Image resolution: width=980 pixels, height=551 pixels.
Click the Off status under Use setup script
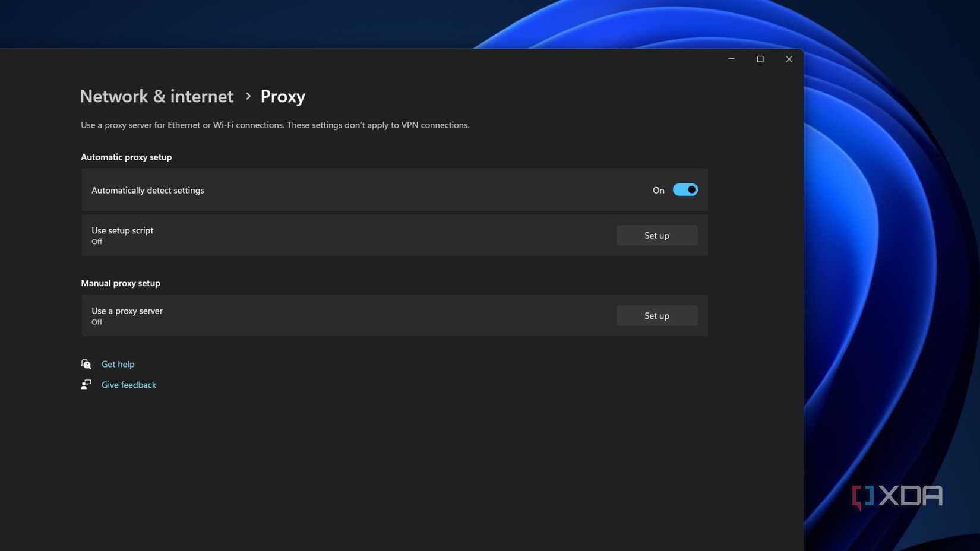click(96, 241)
